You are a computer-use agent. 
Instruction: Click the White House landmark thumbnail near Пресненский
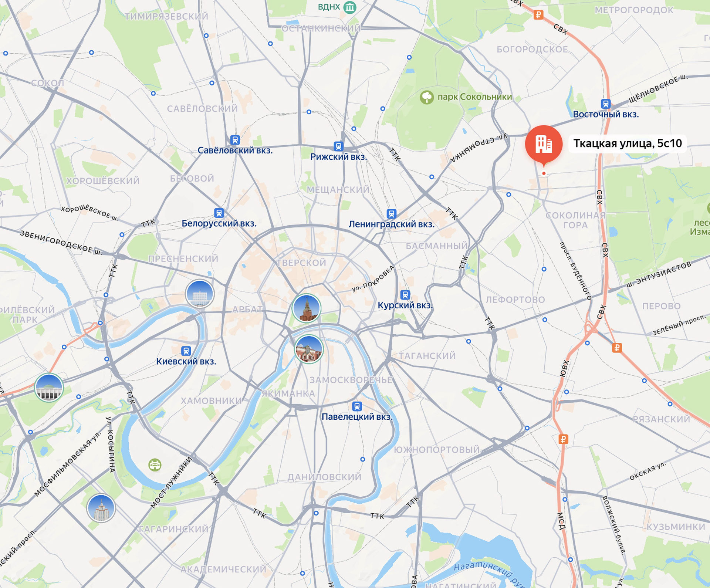(200, 294)
